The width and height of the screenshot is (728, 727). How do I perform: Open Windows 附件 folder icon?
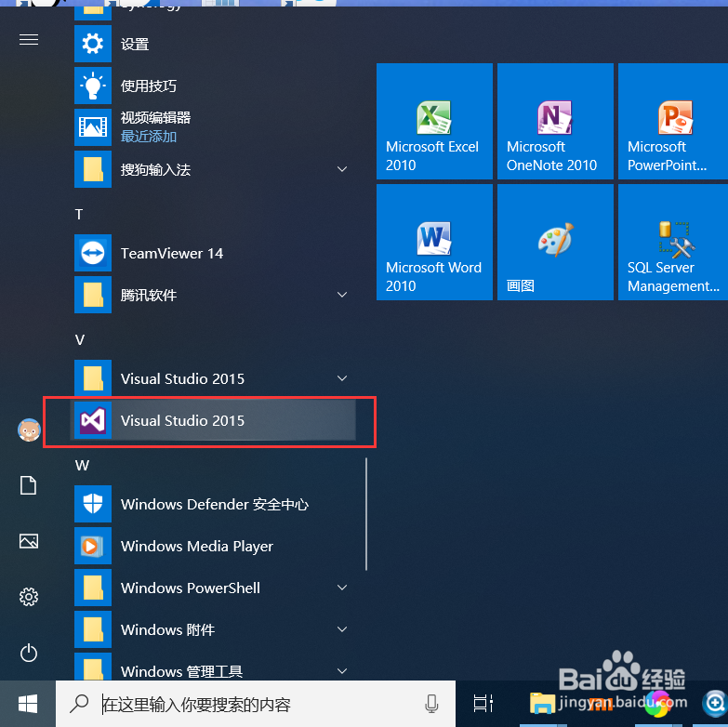pyautogui.click(x=93, y=629)
